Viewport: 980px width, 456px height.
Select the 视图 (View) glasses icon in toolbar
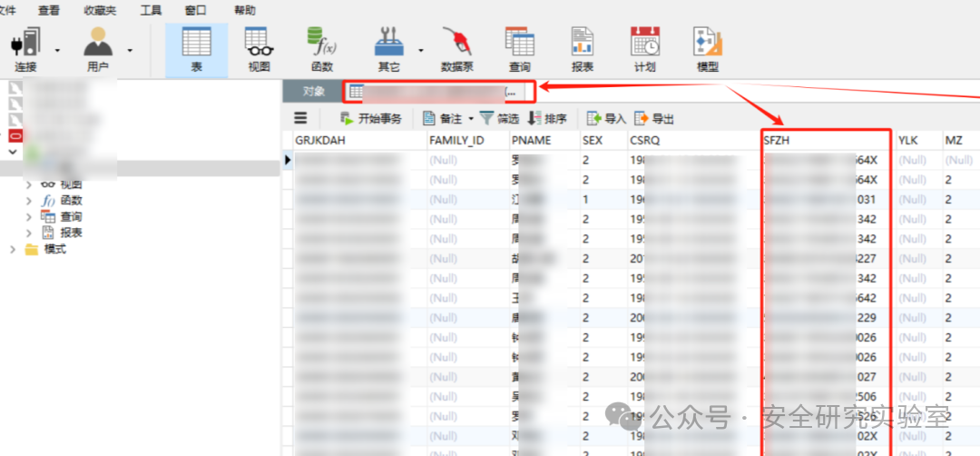point(259,41)
